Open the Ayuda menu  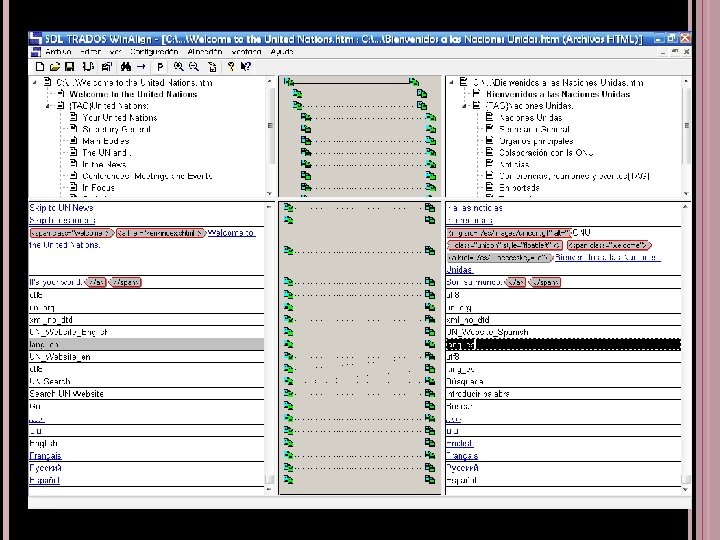point(282,52)
